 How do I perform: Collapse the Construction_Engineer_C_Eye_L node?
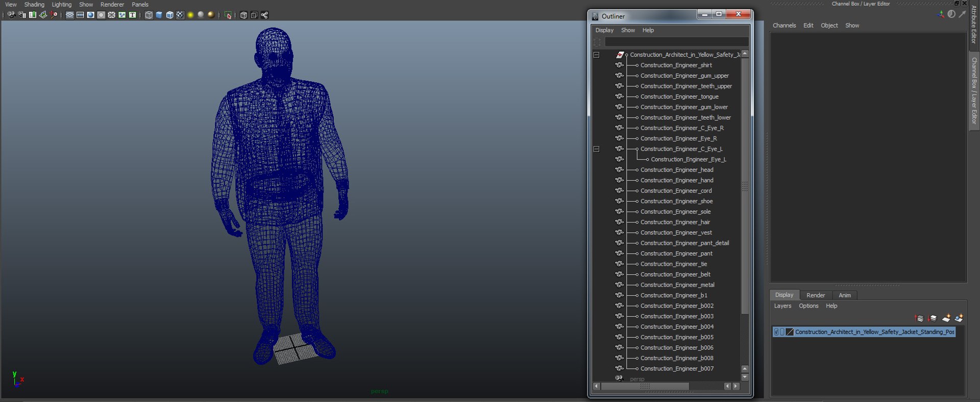pos(596,149)
